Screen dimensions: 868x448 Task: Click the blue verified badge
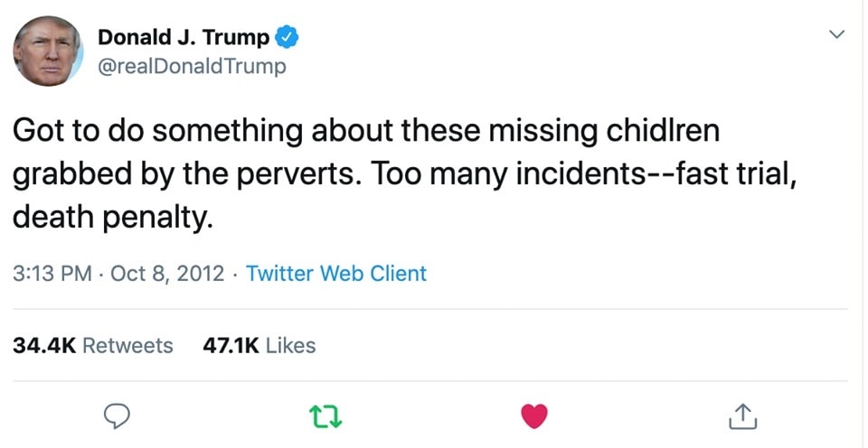tap(288, 38)
